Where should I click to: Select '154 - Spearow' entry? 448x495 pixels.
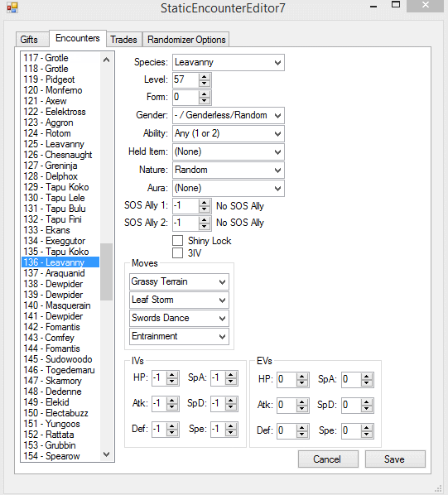(60, 456)
